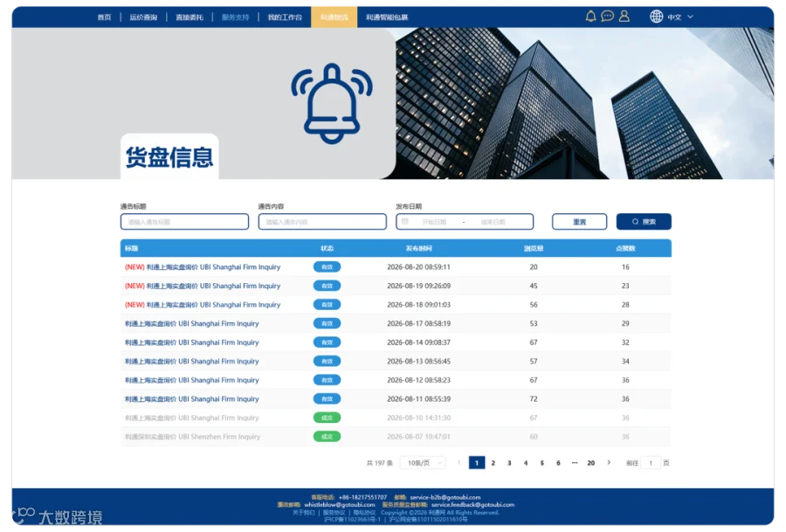This screenshot has width=786, height=532.
Task: Open the inquiry posted 2026-08-18
Action: (203, 305)
